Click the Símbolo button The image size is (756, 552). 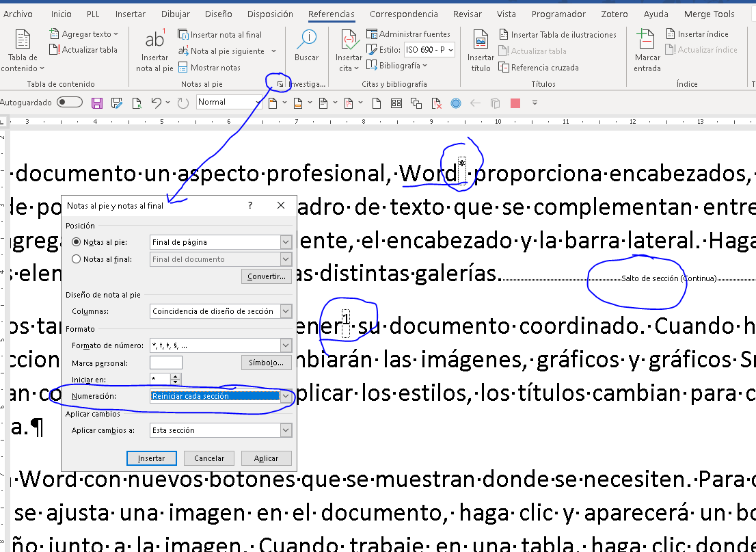266,363
